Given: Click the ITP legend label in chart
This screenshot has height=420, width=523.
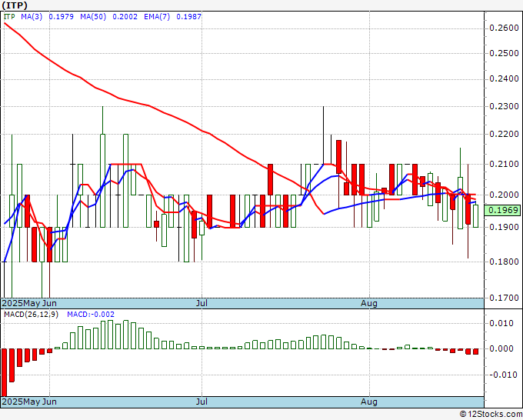Looking at the screenshot, I should pyautogui.click(x=9, y=17).
